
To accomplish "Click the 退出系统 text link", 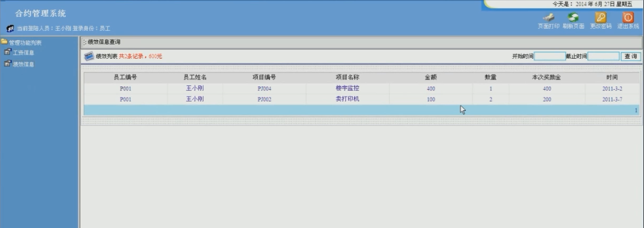I will click(628, 26).
